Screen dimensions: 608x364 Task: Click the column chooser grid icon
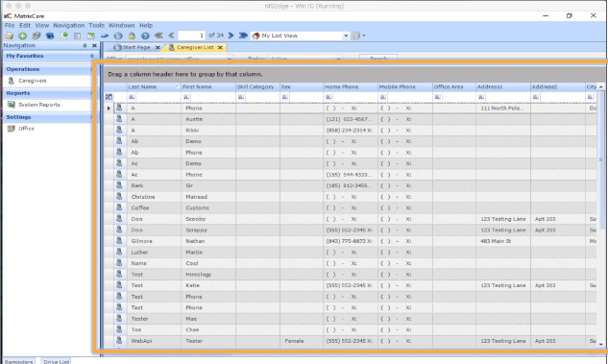[x=355, y=36]
